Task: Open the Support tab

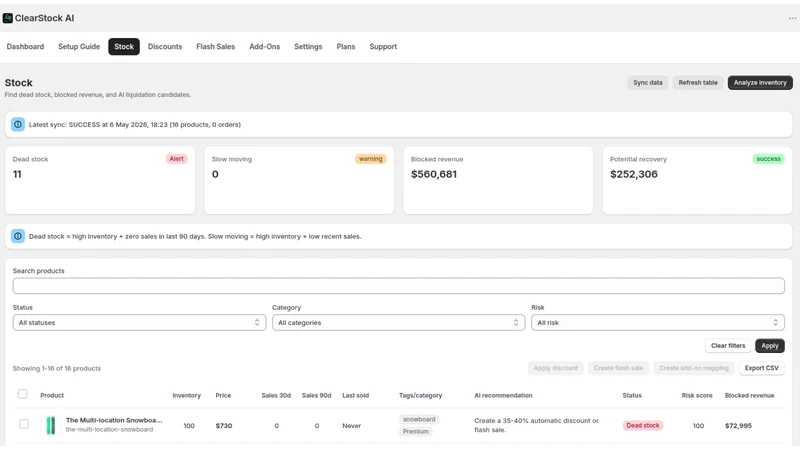Action: point(383,46)
